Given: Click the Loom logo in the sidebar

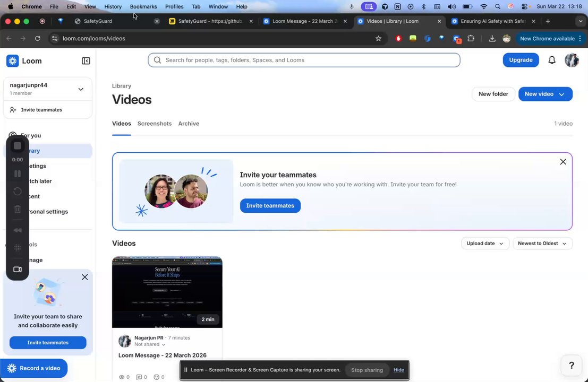Looking at the screenshot, I should click(12, 60).
